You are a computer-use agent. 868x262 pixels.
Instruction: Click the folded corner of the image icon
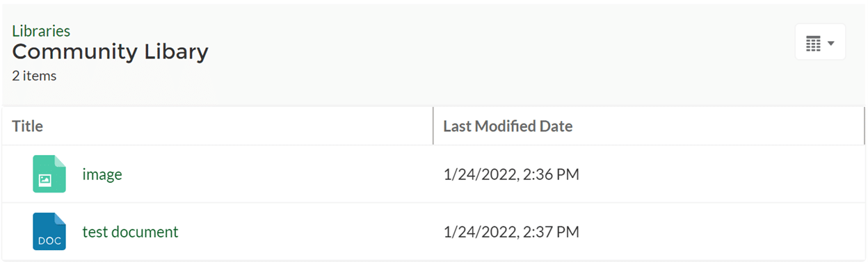point(61,161)
